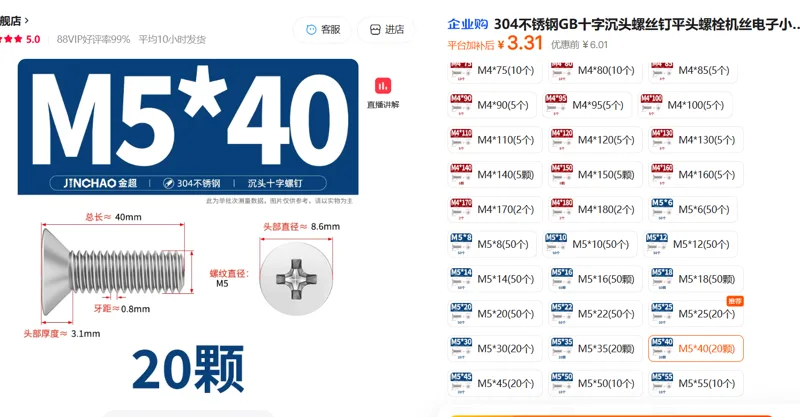Select the M4*100(5个) variant

tap(685, 105)
